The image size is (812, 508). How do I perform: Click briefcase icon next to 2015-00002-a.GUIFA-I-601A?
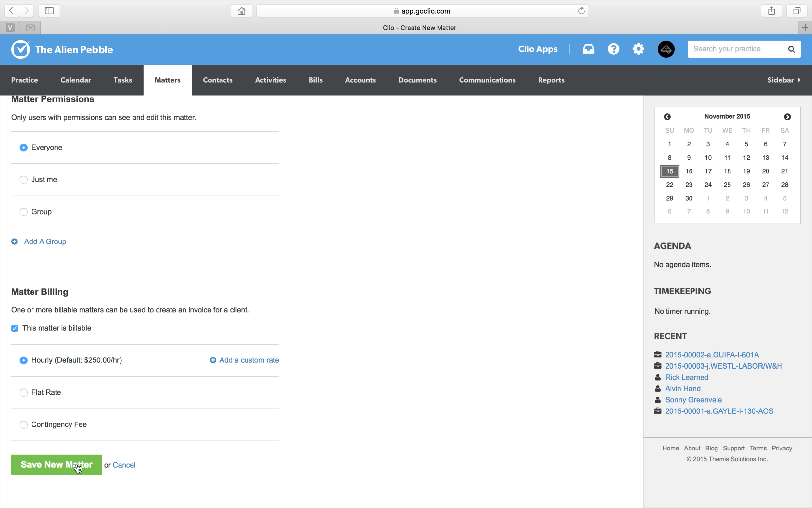click(x=658, y=355)
